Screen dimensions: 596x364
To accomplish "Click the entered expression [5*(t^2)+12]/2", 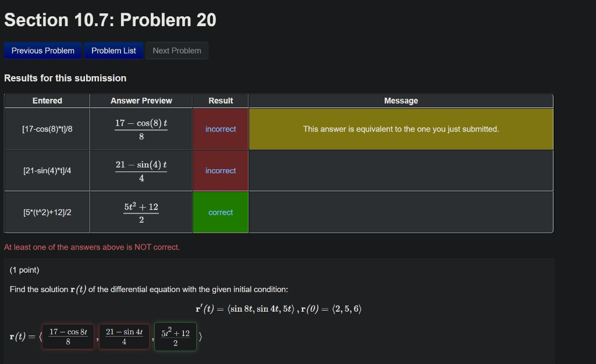I will coord(47,212).
